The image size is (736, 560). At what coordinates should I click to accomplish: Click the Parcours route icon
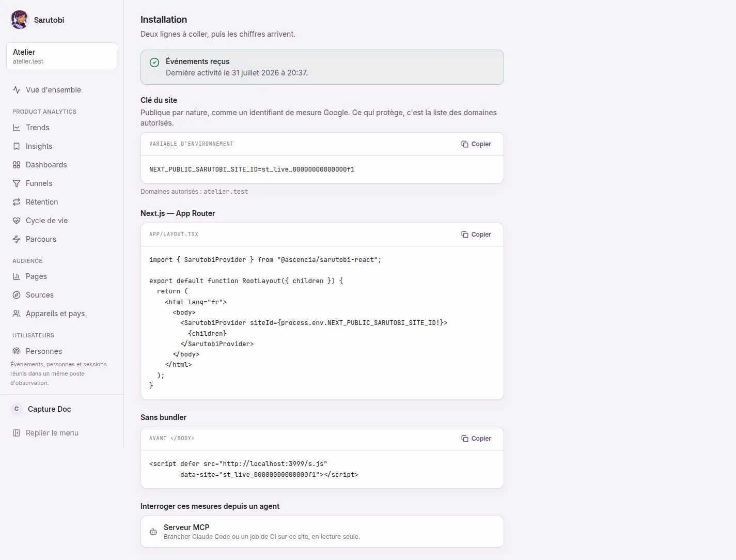pyautogui.click(x=17, y=239)
